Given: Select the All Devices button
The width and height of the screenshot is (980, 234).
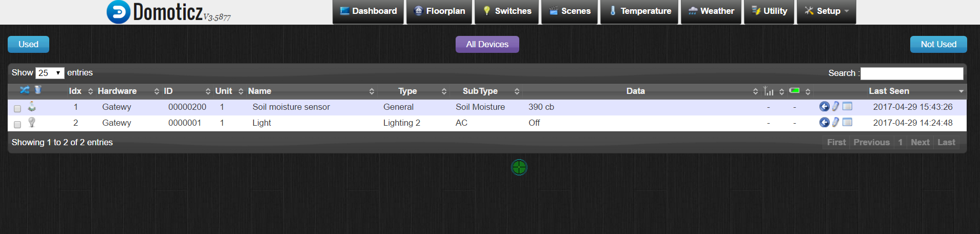Looking at the screenshot, I should pyautogui.click(x=487, y=45).
